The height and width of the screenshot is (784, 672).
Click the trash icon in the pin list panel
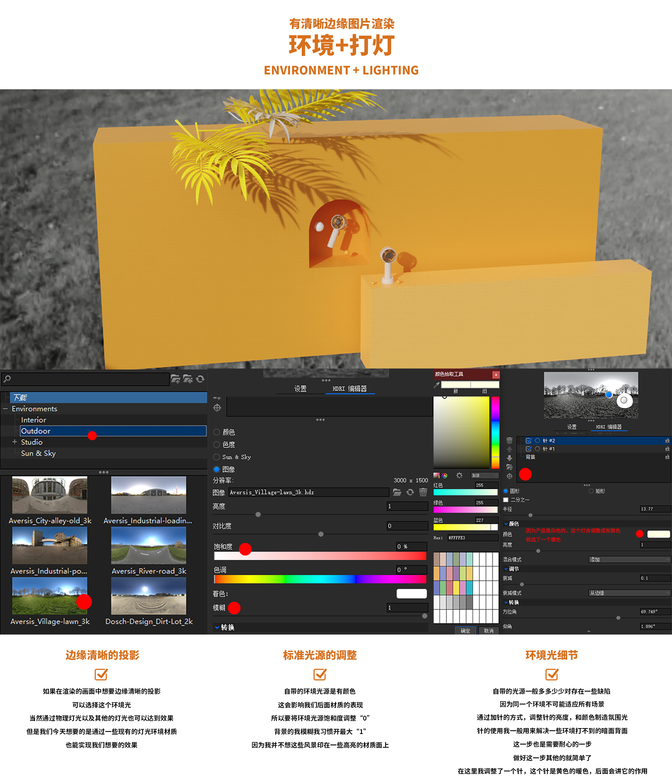click(x=509, y=441)
